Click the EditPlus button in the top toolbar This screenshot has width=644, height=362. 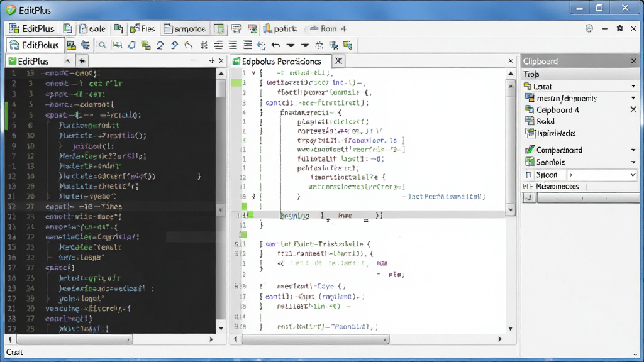click(31, 29)
